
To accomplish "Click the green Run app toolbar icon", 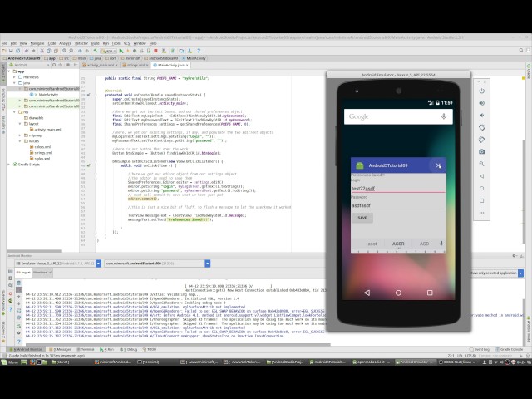I will coord(121,51).
